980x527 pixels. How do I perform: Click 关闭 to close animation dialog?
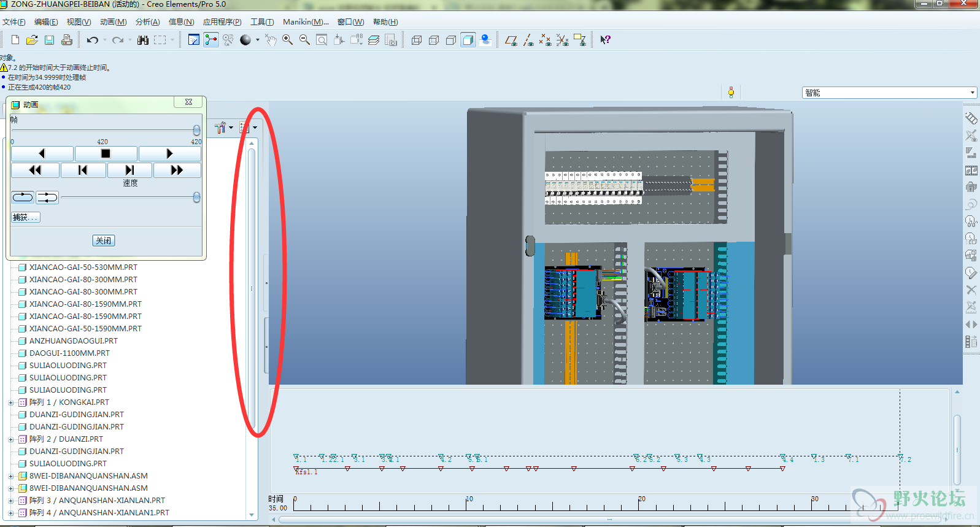[x=104, y=240]
